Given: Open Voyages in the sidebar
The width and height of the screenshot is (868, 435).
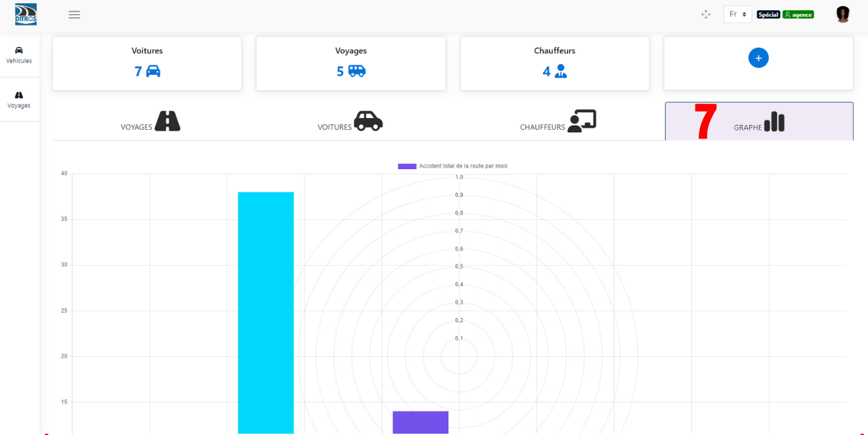Looking at the screenshot, I should [19, 100].
